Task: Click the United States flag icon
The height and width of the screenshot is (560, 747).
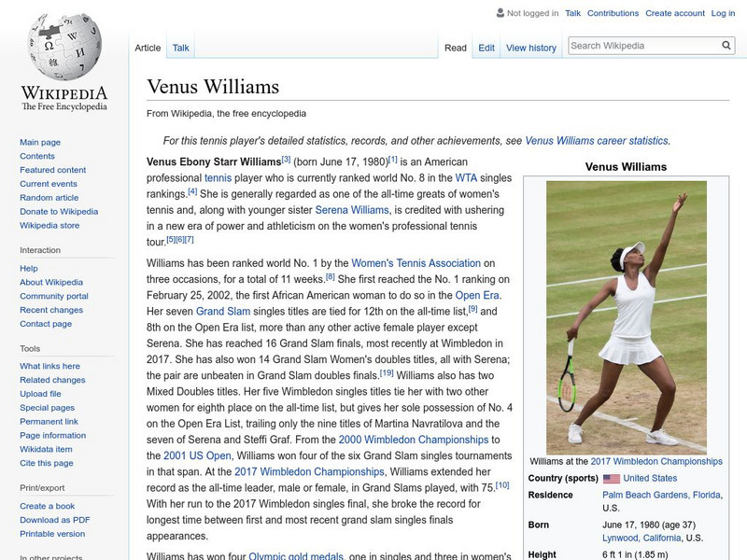Action: [x=611, y=478]
